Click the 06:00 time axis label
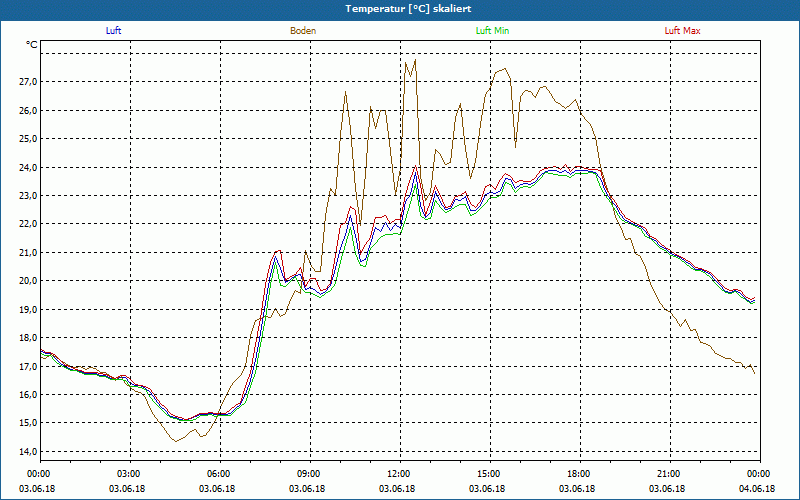Viewport: 800px width, 500px height. click(217, 474)
